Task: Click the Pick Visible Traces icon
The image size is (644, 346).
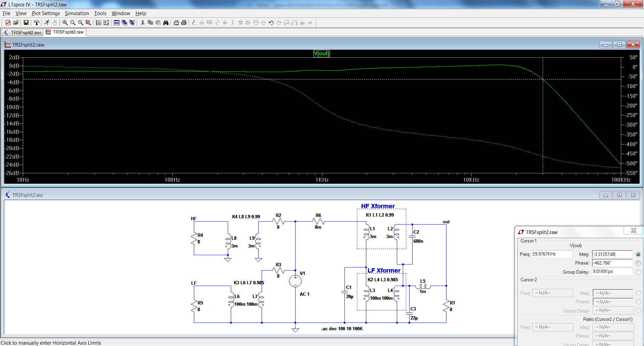Action: coord(99,23)
